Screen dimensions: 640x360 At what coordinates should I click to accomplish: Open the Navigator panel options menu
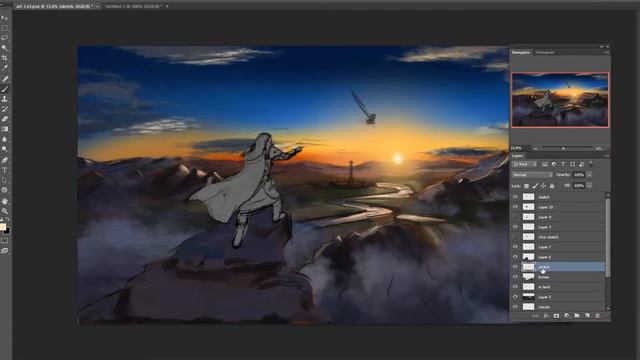point(607,52)
